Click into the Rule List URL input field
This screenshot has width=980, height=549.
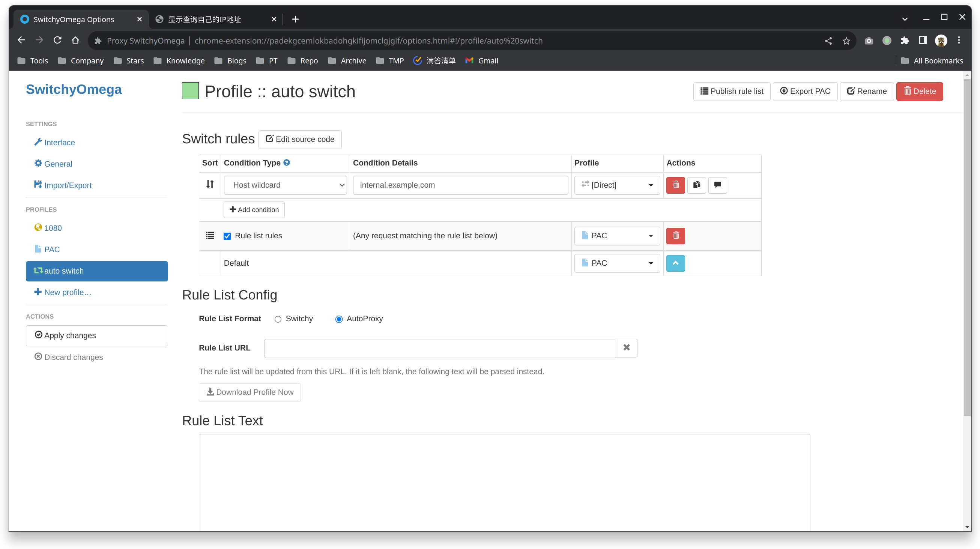point(439,348)
